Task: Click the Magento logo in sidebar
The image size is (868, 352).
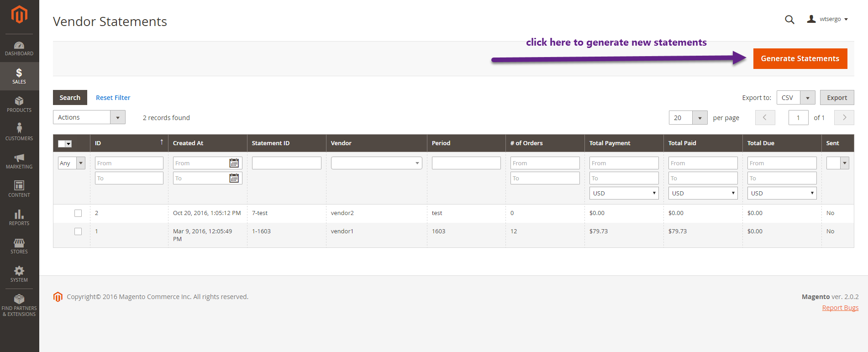Action: pyautogui.click(x=19, y=15)
